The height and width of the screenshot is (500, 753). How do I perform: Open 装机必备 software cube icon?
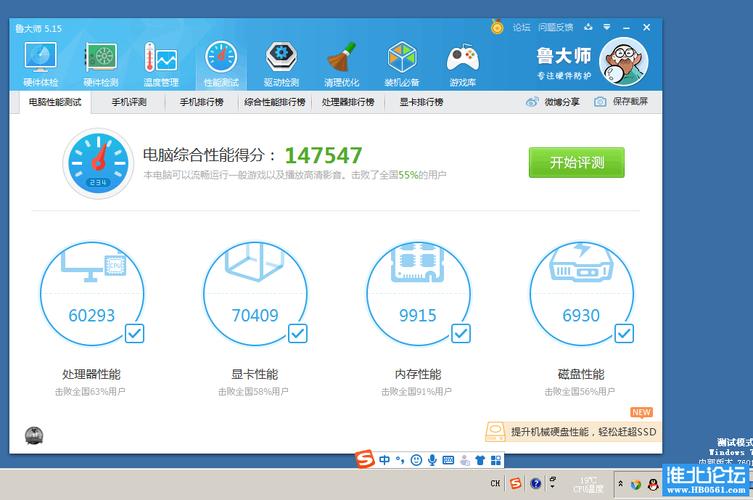pyautogui.click(x=402, y=64)
